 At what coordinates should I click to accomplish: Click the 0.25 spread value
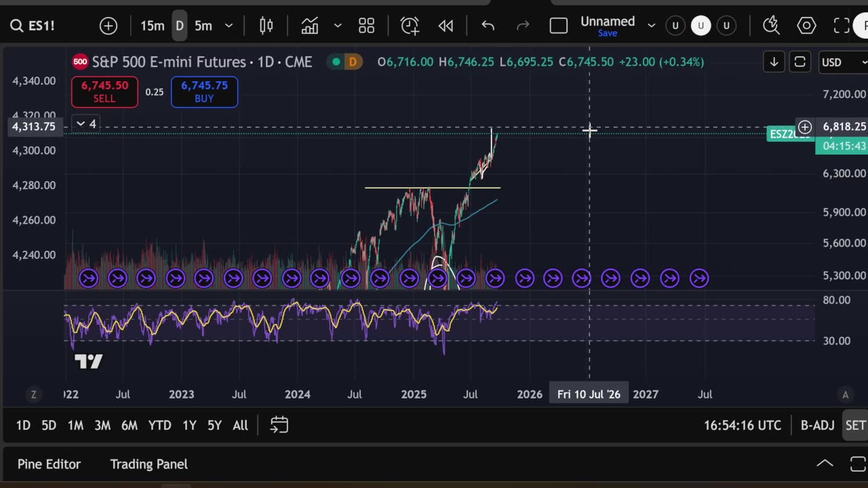pyautogui.click(x=155, y=92)
